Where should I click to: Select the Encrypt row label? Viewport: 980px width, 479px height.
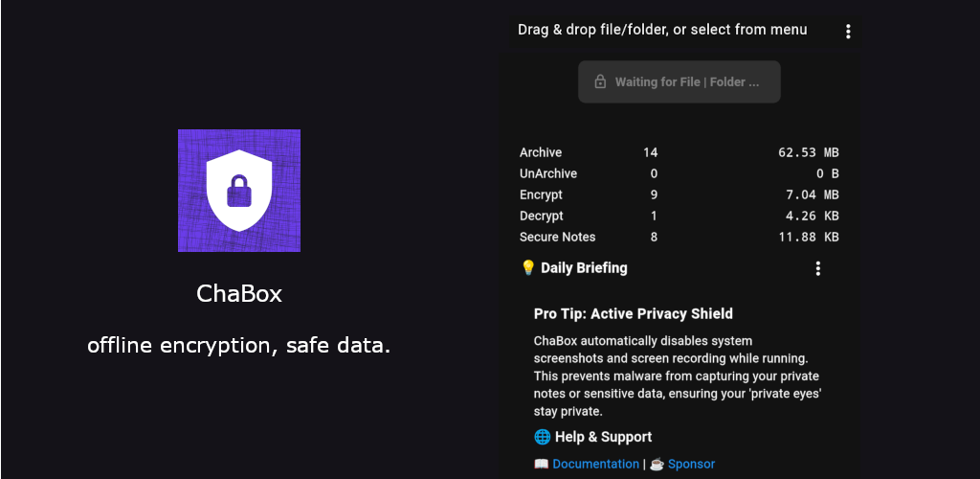542,195
